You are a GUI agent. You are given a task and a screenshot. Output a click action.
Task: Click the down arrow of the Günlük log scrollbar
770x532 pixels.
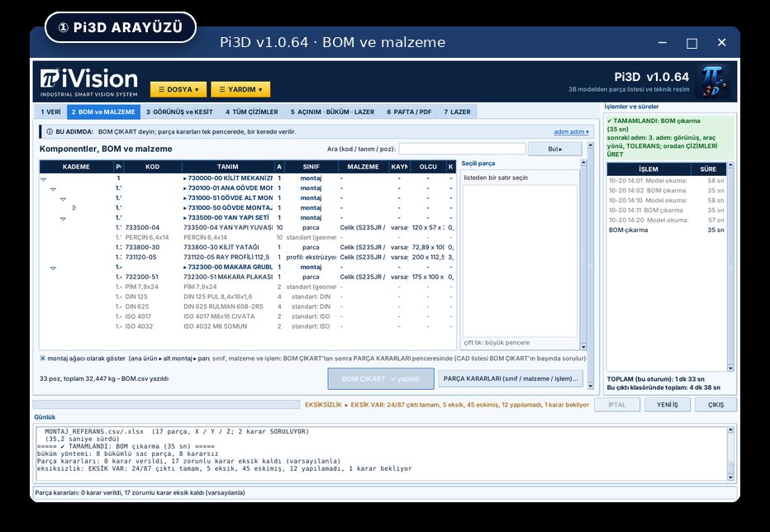[730, 477]
